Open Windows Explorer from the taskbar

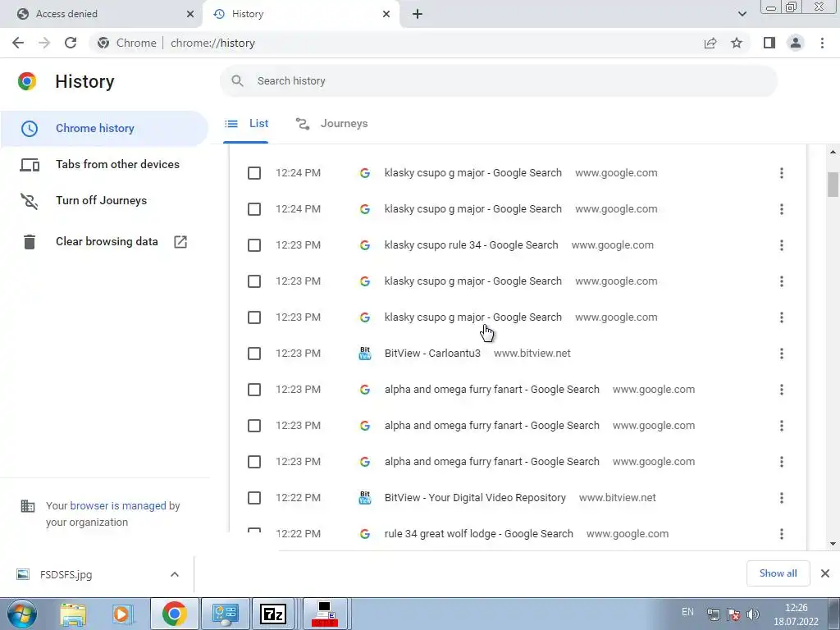pos(73,614)
